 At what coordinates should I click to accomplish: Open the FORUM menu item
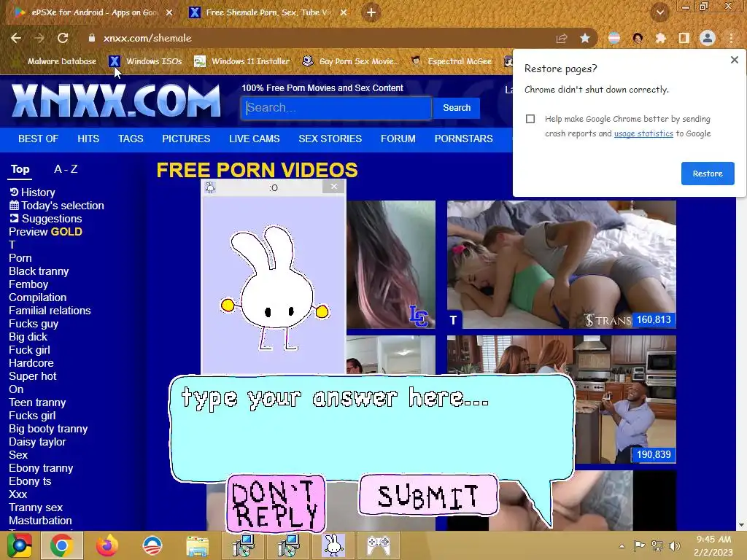tap(398, 139)
